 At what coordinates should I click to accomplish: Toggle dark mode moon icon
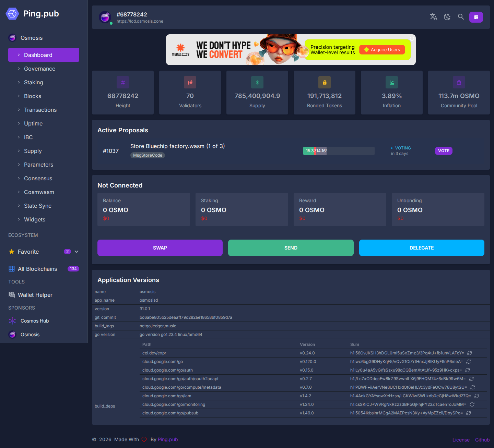[x=447, y=17]
